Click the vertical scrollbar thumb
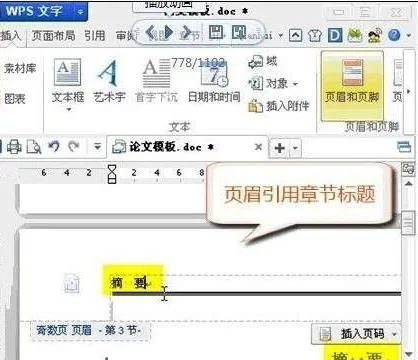This screenshot has width=418, height=360. 409,223
